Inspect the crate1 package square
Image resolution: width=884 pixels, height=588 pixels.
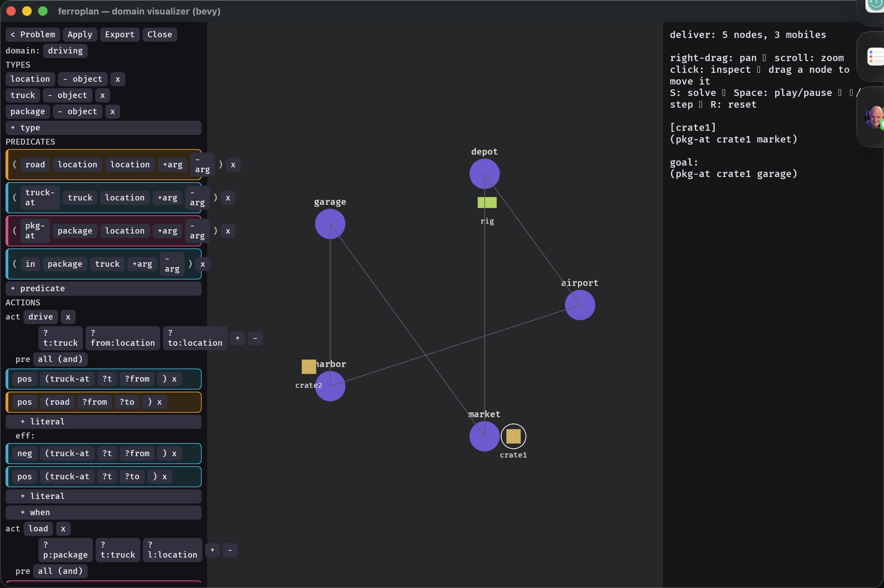[x=513, y=436]
